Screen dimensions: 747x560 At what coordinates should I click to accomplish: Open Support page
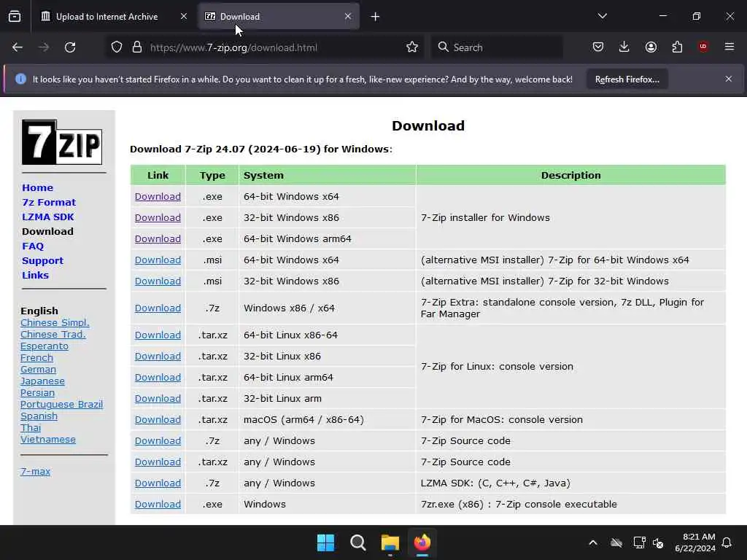pos(42,260)
